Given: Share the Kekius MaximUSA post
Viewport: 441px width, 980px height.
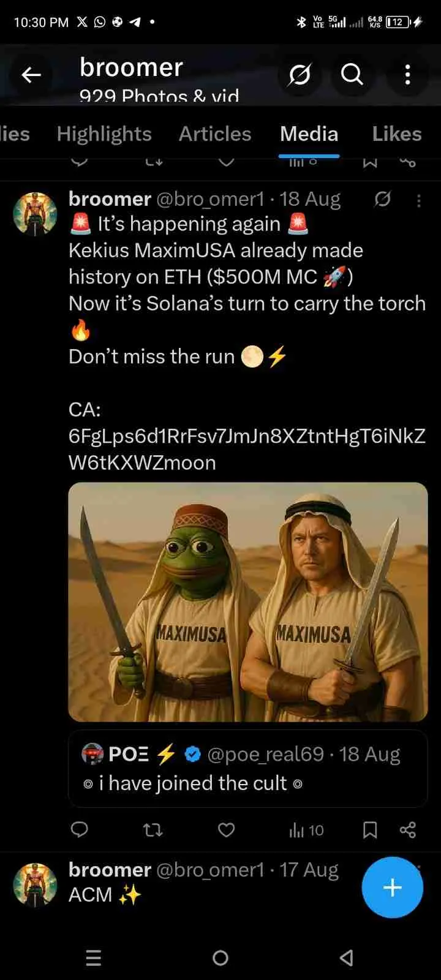Looking at the screenshot, I should pos(408,830).
